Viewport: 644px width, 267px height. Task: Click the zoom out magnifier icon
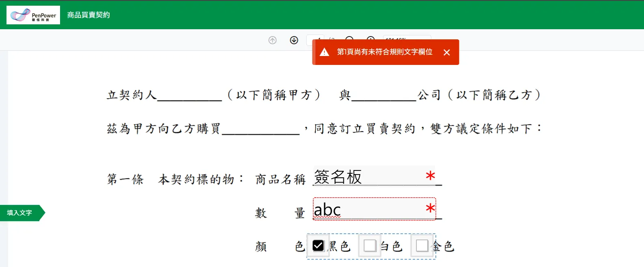pyautogui.click(x=349, y=38)
